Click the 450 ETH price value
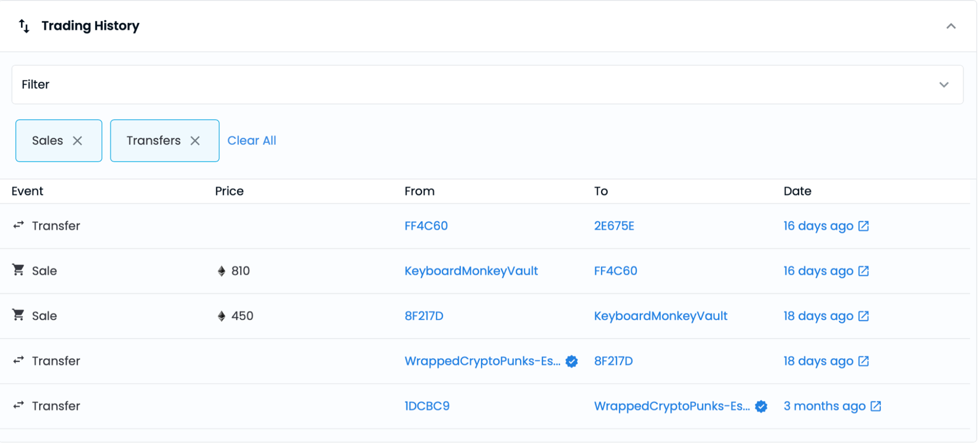 coord(242,316)
